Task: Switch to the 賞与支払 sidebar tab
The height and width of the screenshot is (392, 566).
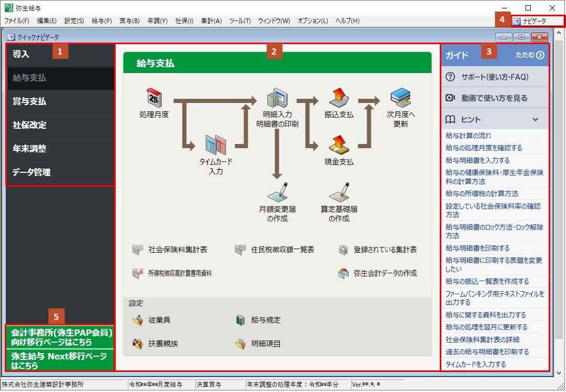Action: [x=60, y=102]
